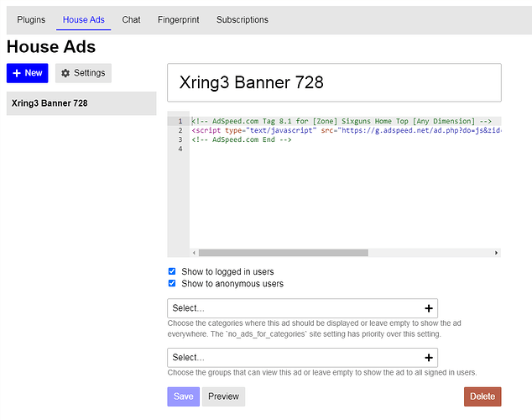This screenshot has width=532, height=420.
Task: Click the script tag on line 2
Action: click(x=346, y=130)
